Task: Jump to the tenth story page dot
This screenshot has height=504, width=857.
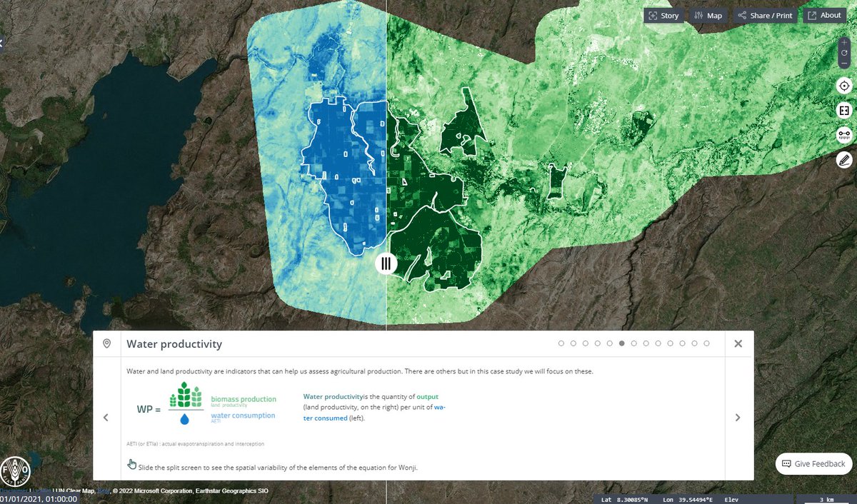Action: [671, 343]
